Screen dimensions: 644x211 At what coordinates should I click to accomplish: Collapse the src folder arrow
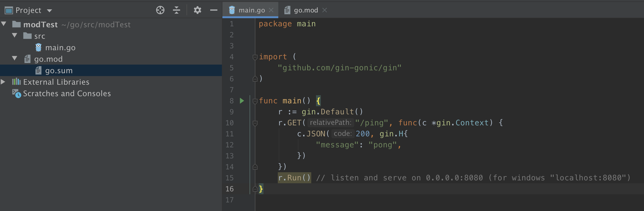click(x=15, y=36)
